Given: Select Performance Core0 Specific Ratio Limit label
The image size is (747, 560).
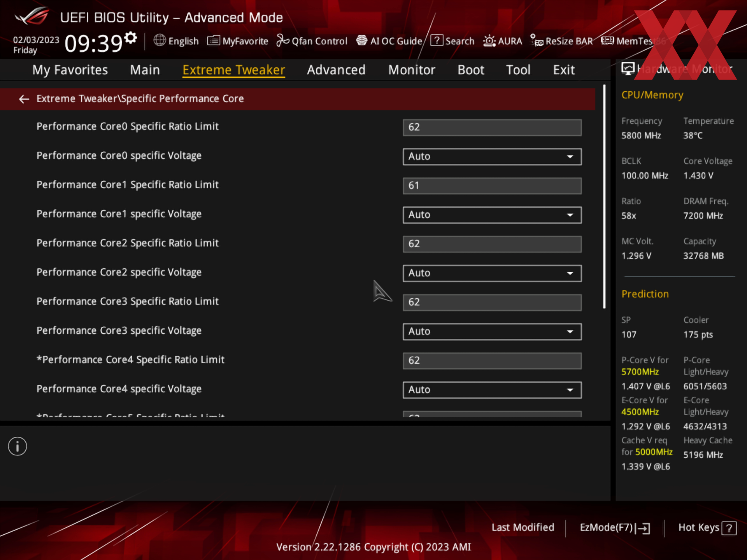Looking at the screenshot, I should [x=128, y=127].
